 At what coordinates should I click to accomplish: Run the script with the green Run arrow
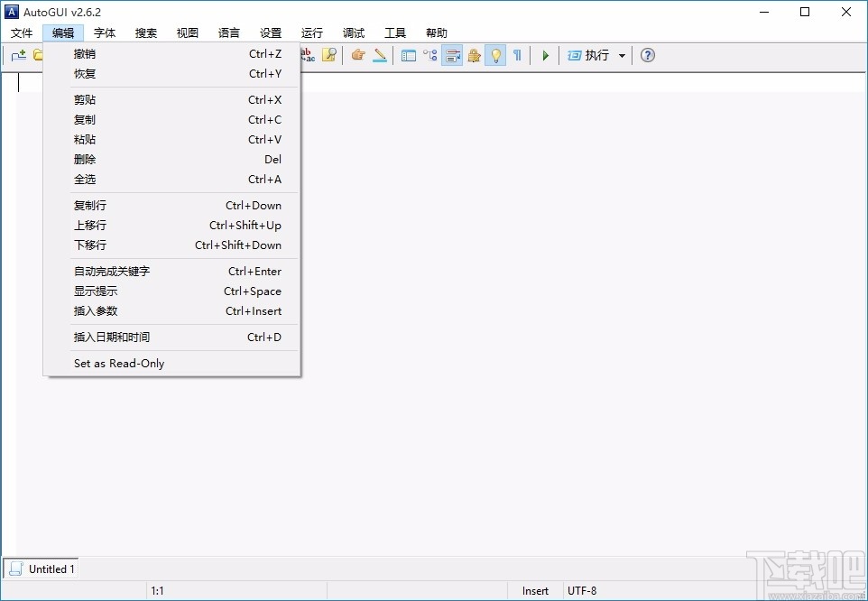[x=545, y=55]
